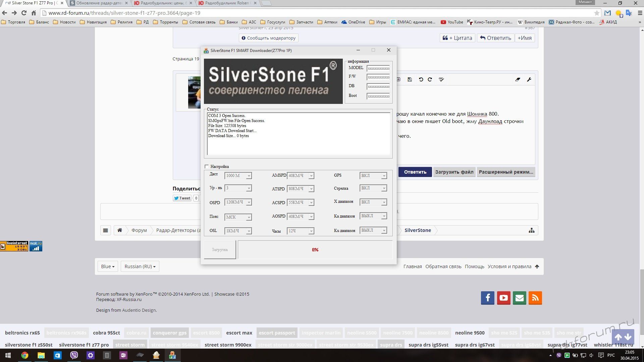Screen dimensions: 644x362
Task: Click the sitemap icon in breadcrumb bar
Action: click(x=531, y=230)
